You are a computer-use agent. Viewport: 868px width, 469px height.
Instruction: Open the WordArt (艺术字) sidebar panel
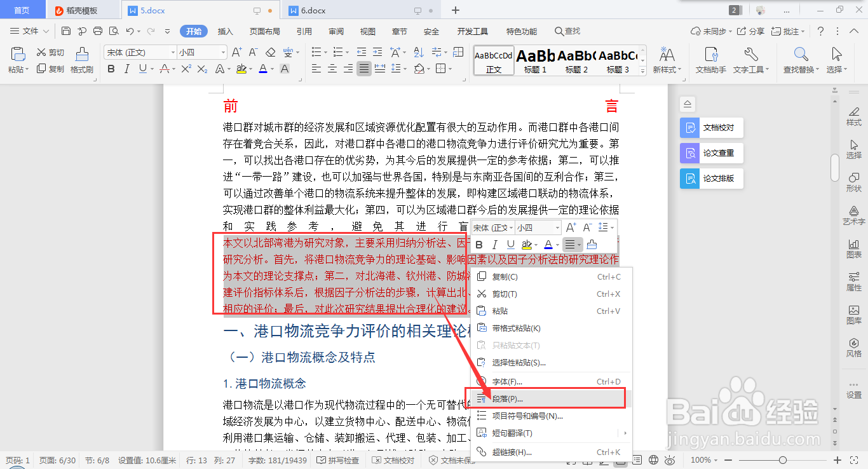point(854,217)
